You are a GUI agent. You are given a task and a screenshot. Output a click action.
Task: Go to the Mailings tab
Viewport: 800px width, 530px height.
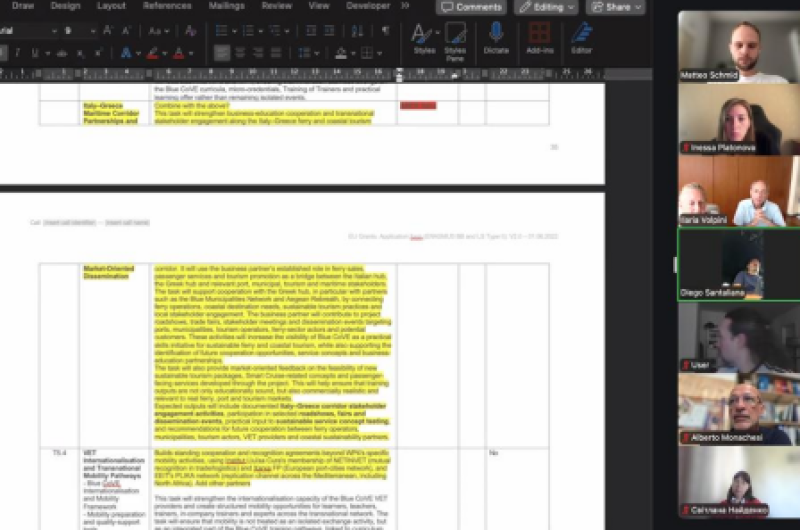click(227, 6)
